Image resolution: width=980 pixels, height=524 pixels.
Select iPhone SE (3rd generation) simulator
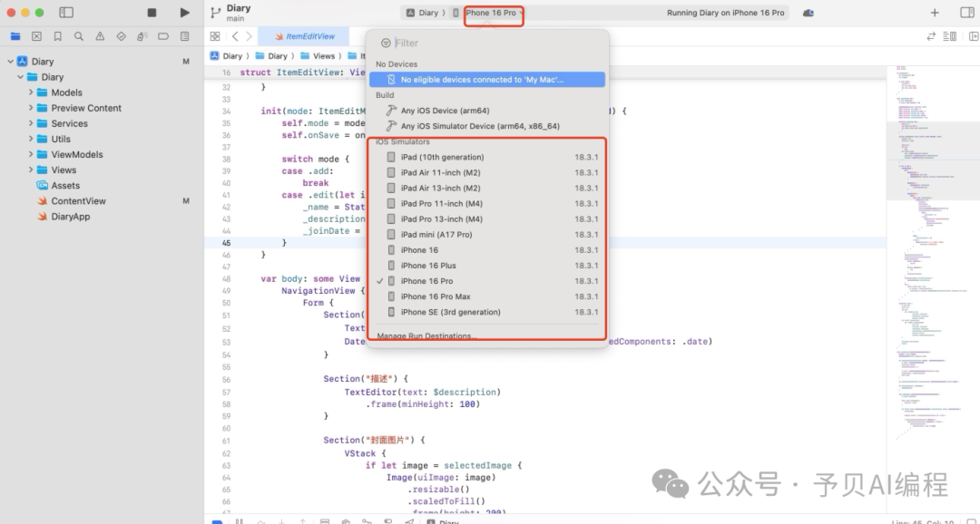[x=487, y=312]
